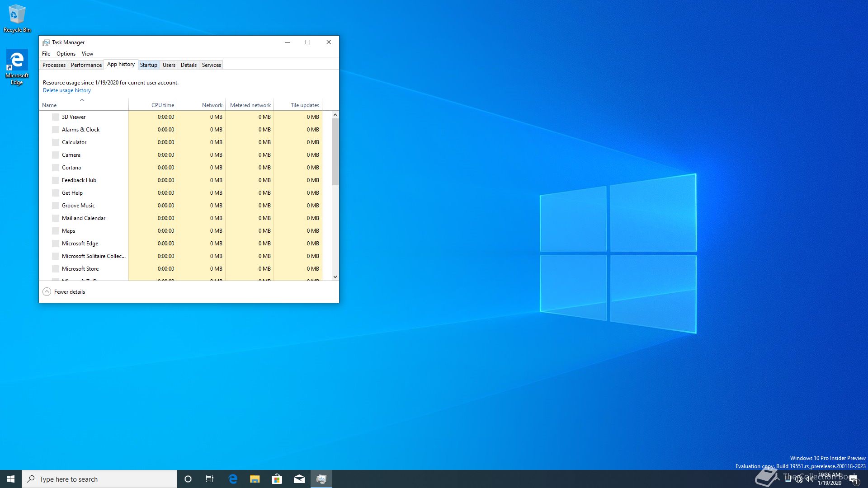Click the Windows Start button
Viewport: 868px width, 488px height.
pos(11,479)
